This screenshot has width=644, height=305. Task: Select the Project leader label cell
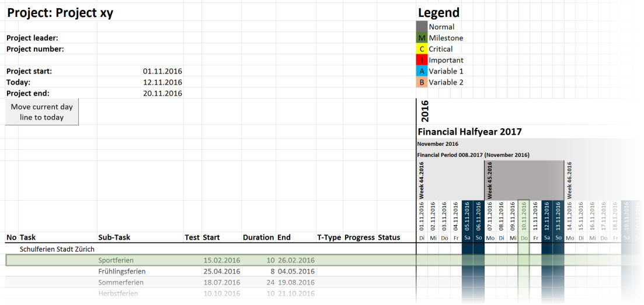(32, 38)
